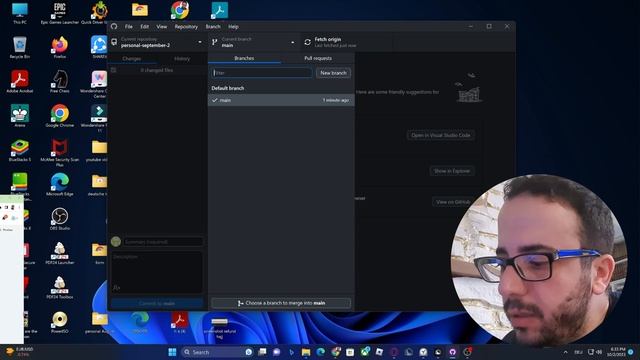Switch to the History tab
This screenshot has width=640, height=360.
(x=182, y=59)
